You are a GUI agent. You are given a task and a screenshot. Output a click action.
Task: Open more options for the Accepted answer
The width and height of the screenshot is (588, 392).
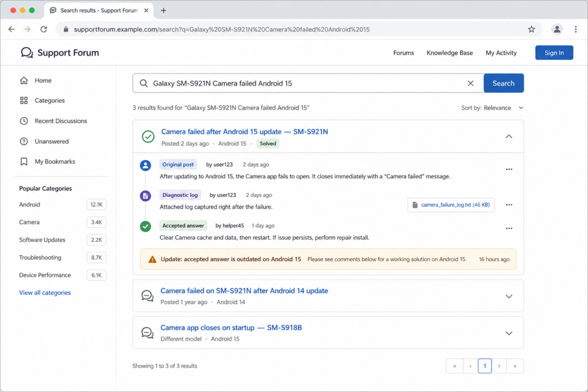(x=509, y=228)
